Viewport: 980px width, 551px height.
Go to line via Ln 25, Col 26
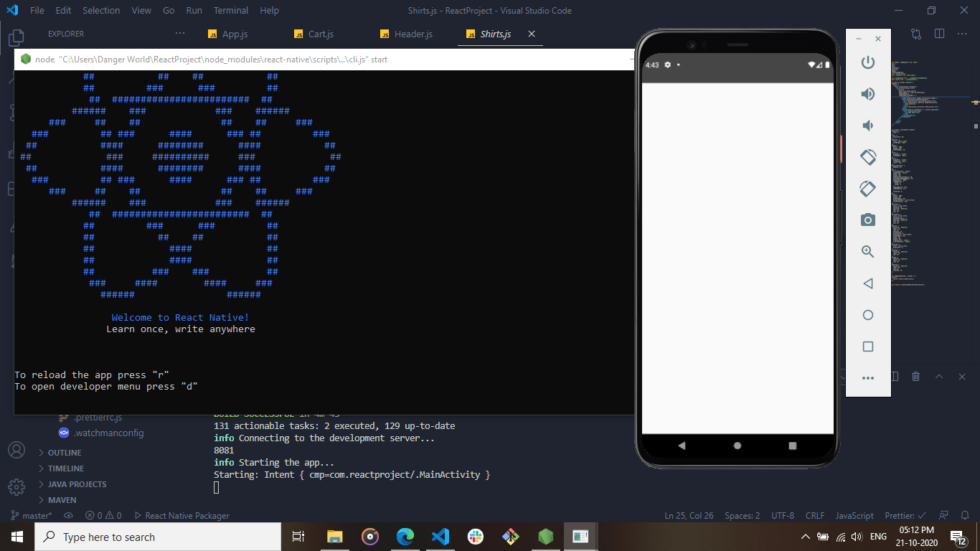[689, 515]
